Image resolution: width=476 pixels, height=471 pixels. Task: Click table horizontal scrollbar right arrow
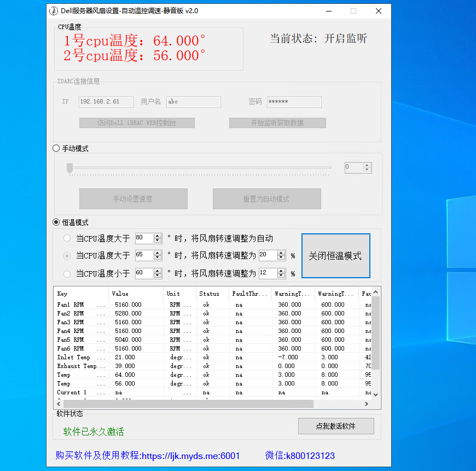click(x=367, y=404)
